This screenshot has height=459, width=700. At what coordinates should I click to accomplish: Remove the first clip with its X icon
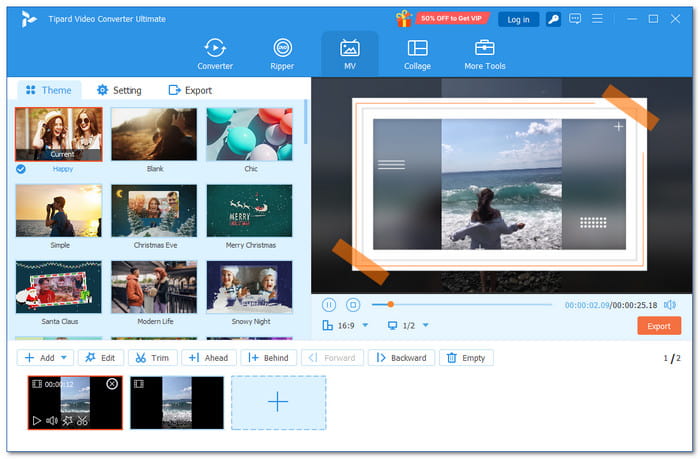(112, 384)
